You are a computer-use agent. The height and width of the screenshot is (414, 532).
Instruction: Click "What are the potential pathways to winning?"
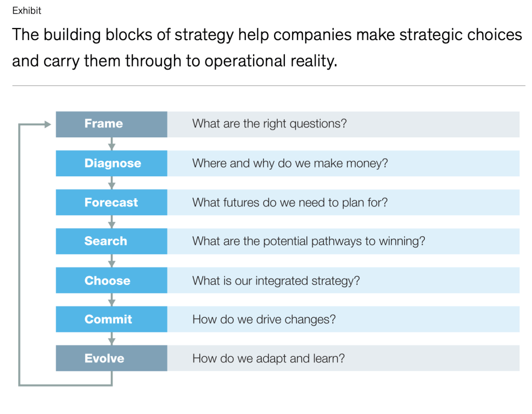(x=308, y=241)
